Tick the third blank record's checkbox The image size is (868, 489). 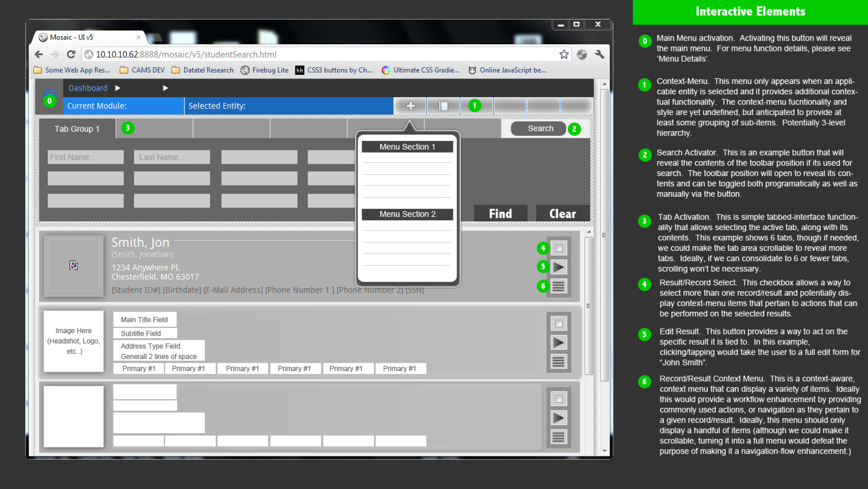[x=559, y=399]
